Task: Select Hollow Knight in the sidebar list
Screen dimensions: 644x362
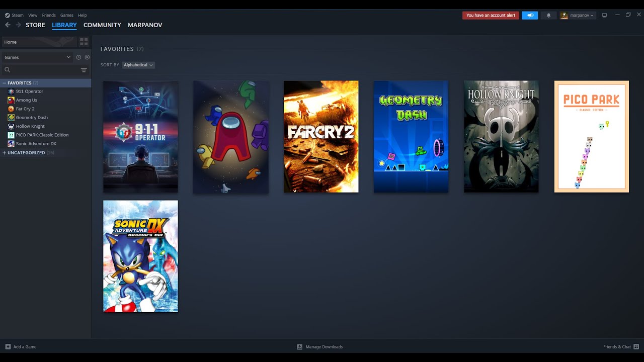Action: tap(30, 126)
